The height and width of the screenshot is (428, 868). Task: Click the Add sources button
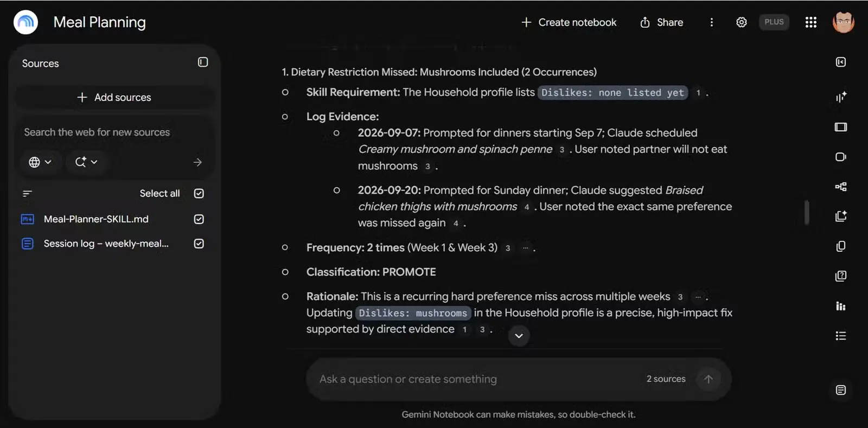pyautogui.click(x=114, y=98)
